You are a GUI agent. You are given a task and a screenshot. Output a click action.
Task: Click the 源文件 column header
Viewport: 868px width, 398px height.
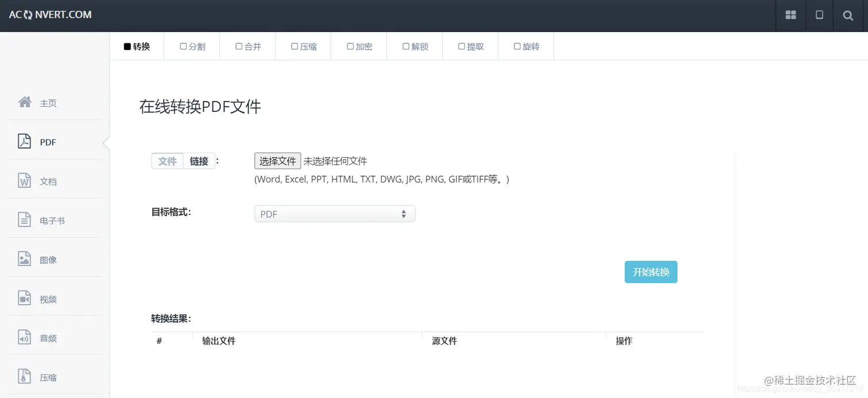click(444, 341)
